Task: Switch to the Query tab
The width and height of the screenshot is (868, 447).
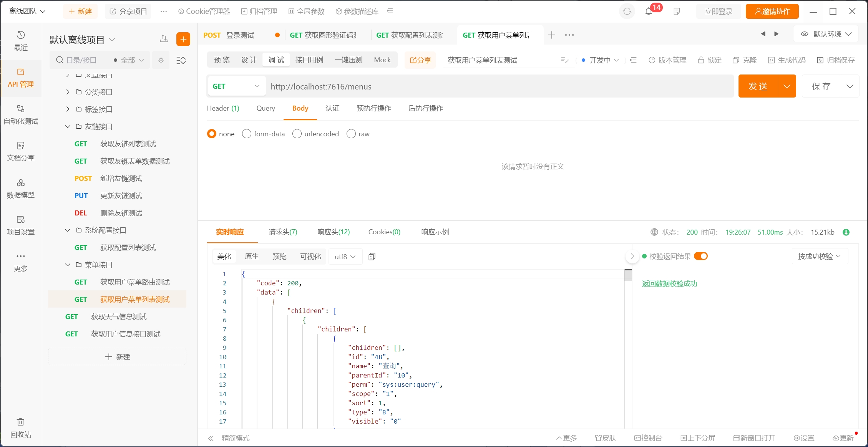Action: click(266, 108)
